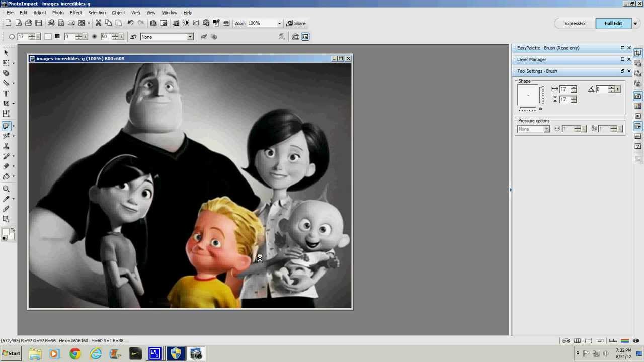Toggle the round brush shape option

pyautogui.click(x=12, y=37)
